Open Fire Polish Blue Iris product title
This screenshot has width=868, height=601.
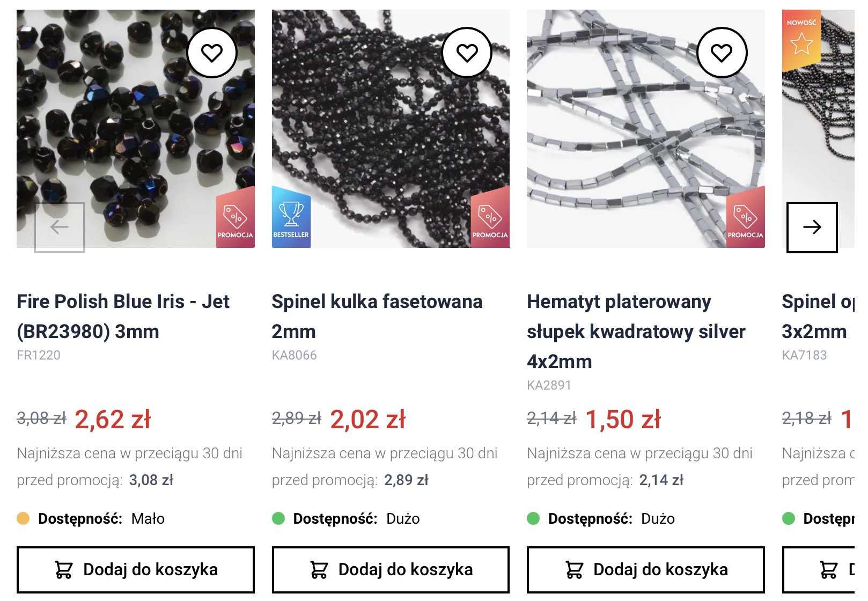123,317
